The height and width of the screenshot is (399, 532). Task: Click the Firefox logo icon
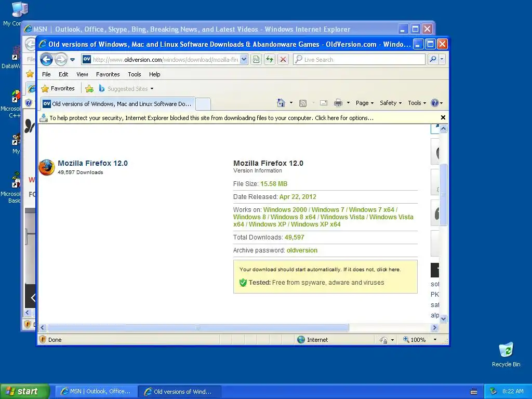click(47, 167)
